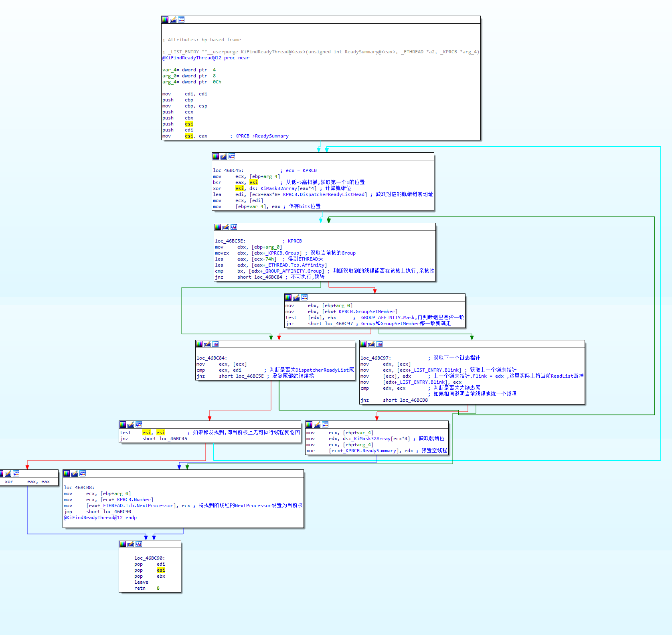Click the graph jump icon on the loc_46BC97 node
This screenshot has width=672, height=635.
(379, 344)
